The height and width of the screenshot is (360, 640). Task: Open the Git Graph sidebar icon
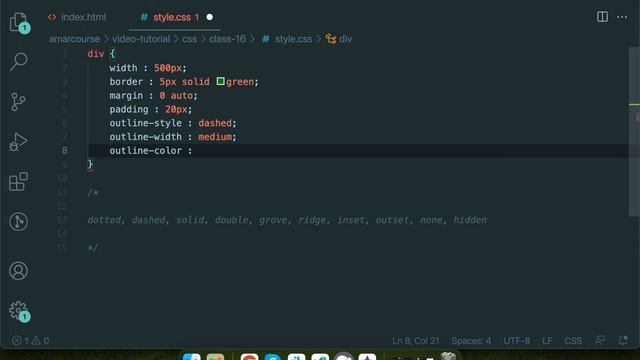(x=18, y=222)
